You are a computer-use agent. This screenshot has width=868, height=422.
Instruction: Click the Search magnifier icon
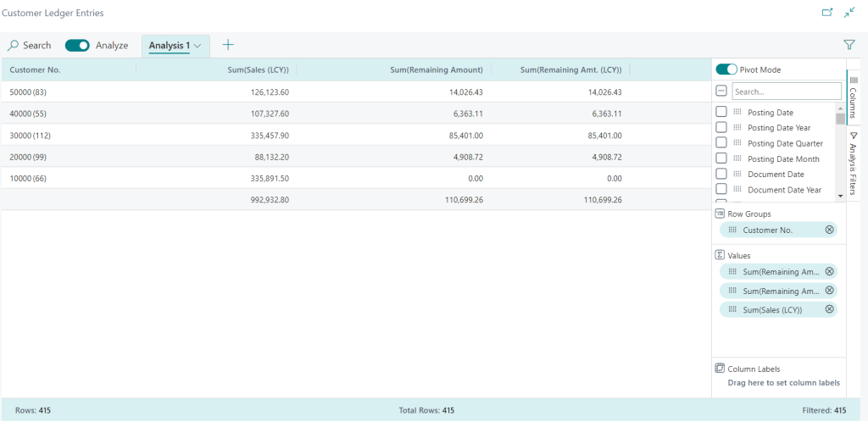pos(14,45)
